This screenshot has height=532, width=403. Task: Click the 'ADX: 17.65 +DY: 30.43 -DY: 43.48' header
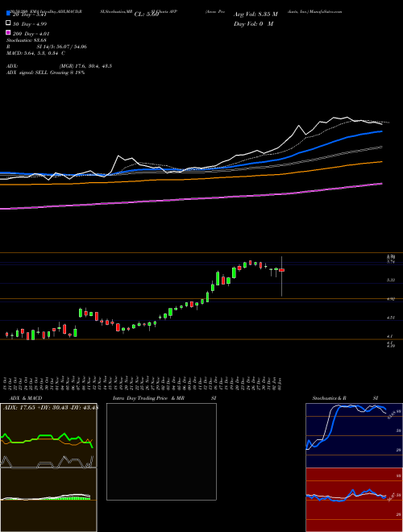click(x=50, y=408)
